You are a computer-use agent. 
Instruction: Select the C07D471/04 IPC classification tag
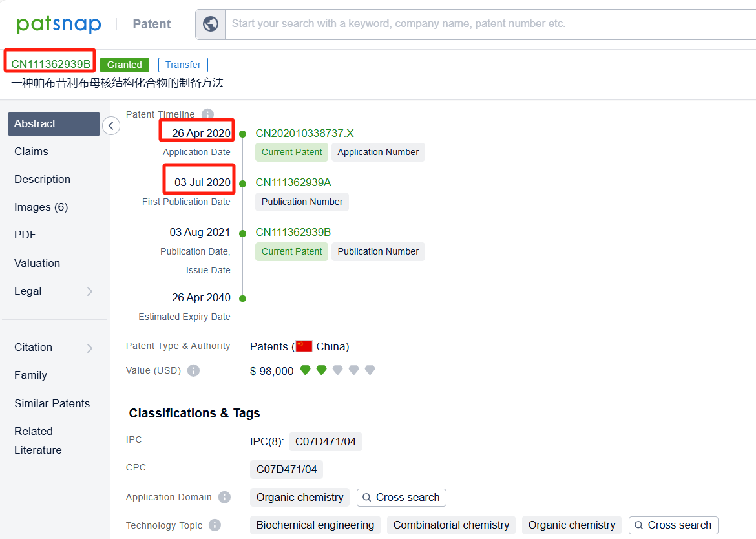[x=326, y=442]
